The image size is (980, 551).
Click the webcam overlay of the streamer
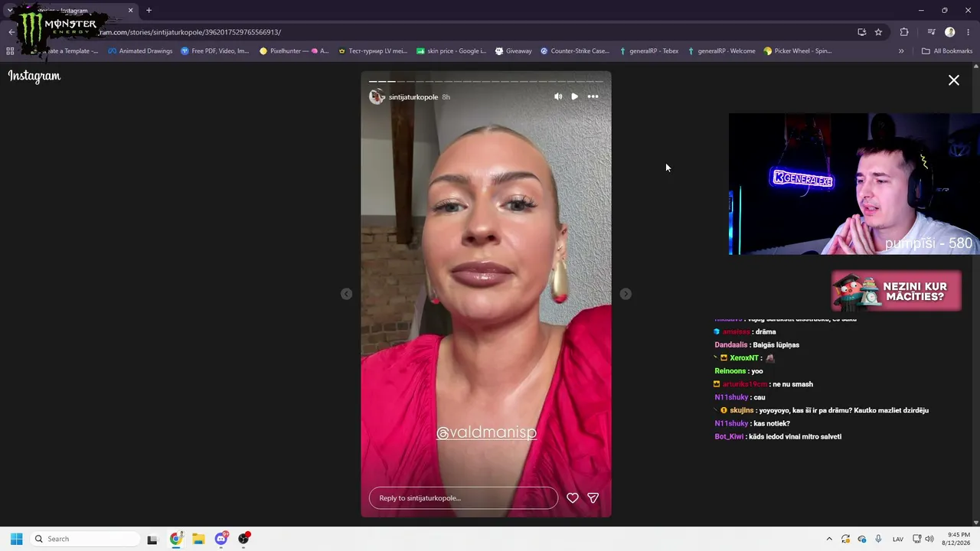point(854,184)
